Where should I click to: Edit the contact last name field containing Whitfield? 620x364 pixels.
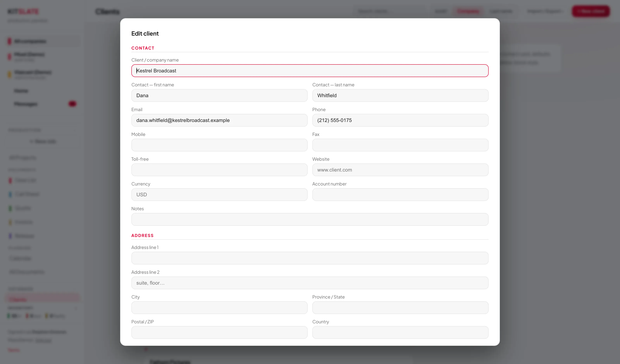[400, 95]
